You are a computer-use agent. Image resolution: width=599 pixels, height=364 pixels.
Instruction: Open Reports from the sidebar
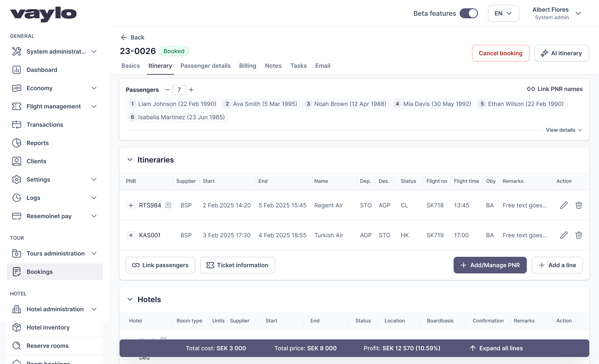click(37, 143)
